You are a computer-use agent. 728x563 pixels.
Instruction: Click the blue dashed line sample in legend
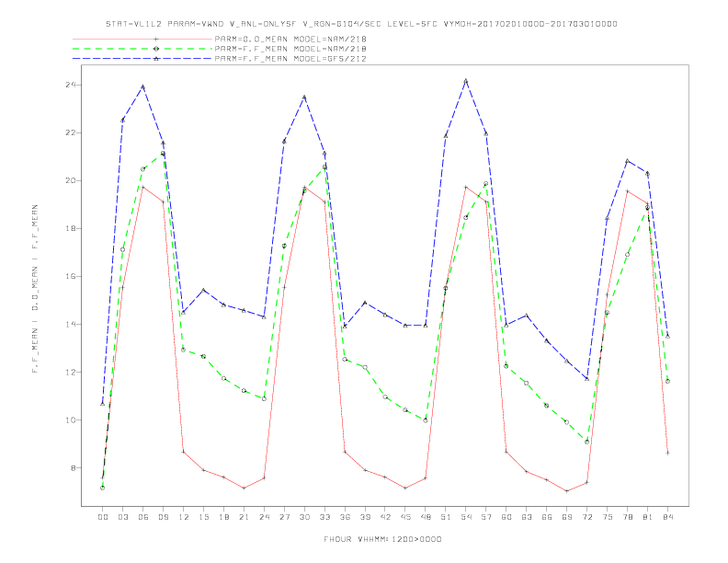click(142, 59)
